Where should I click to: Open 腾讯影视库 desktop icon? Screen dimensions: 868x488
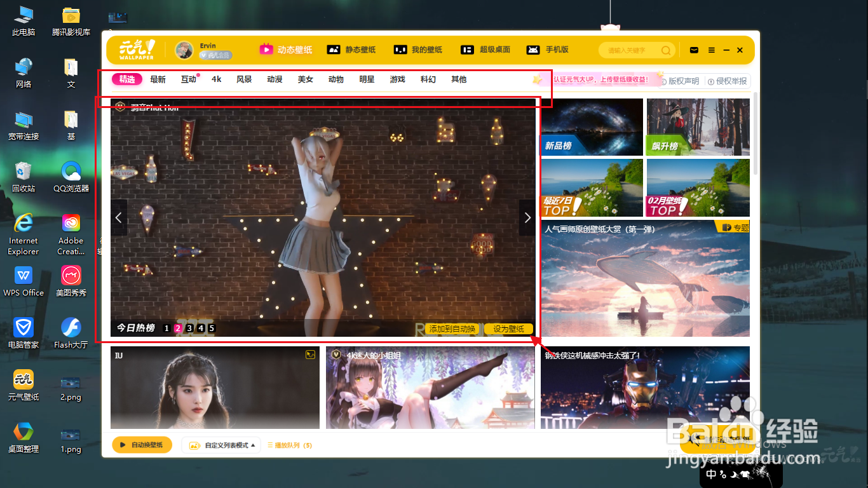(71, 21)
